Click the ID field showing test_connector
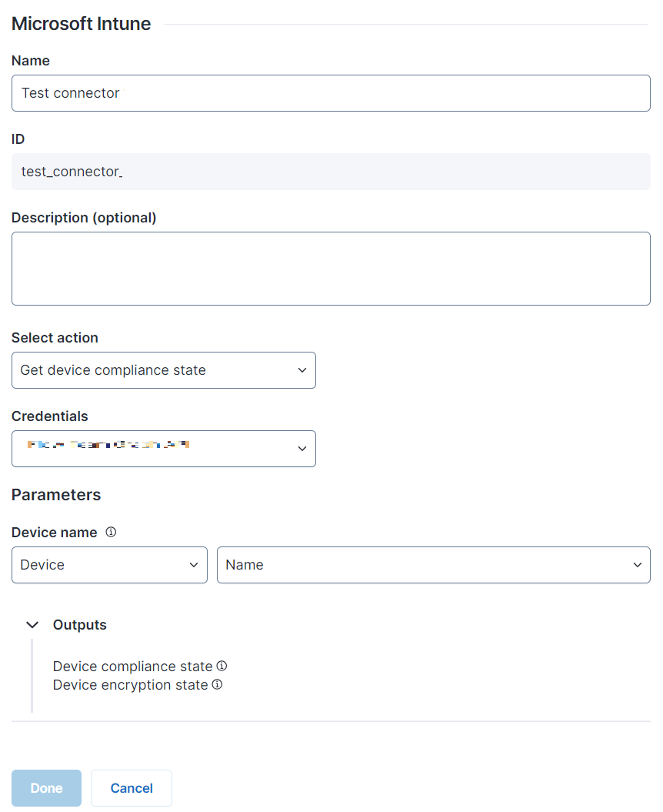 tap(331, 172)
